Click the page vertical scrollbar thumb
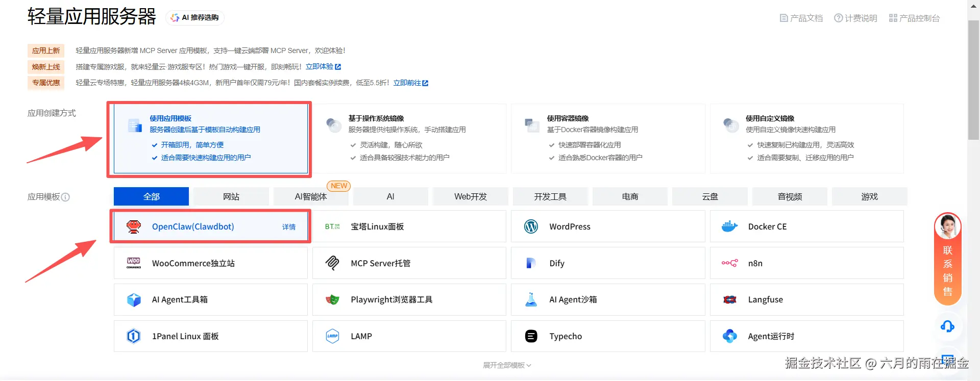 point(973,80)
